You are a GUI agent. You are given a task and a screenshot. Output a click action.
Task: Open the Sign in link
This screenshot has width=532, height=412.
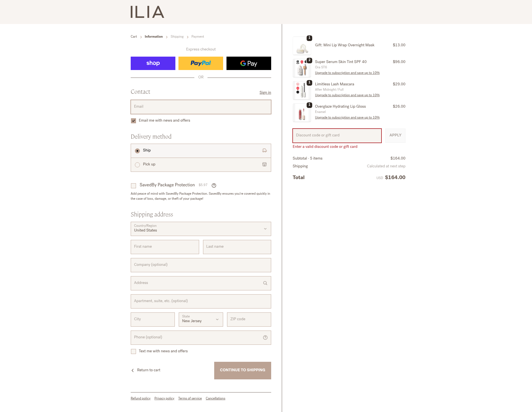click(265, 93)
